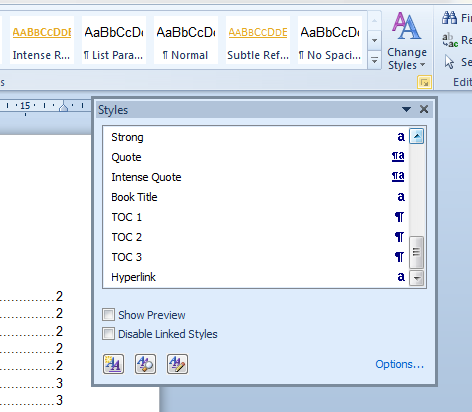Select the TOC 3 style
The height and width of the screenshot is (412, 472).
pyautogui.click(x=256, y=257)
